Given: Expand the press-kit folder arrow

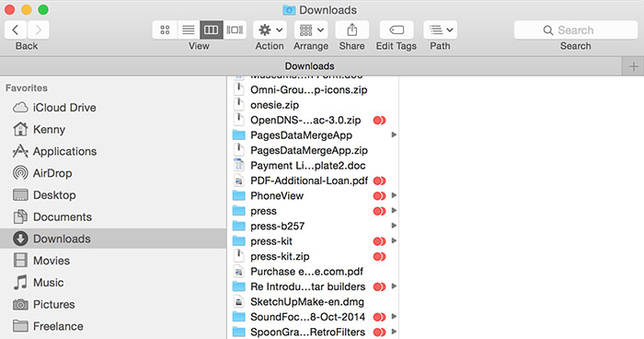Looking at the screenshot, I should pos(394,240).
